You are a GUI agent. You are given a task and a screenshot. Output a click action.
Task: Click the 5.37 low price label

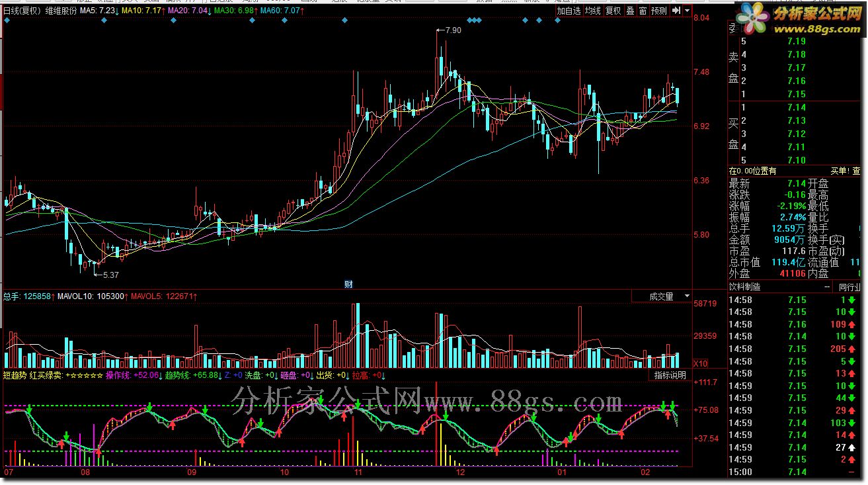click(111, 274)
